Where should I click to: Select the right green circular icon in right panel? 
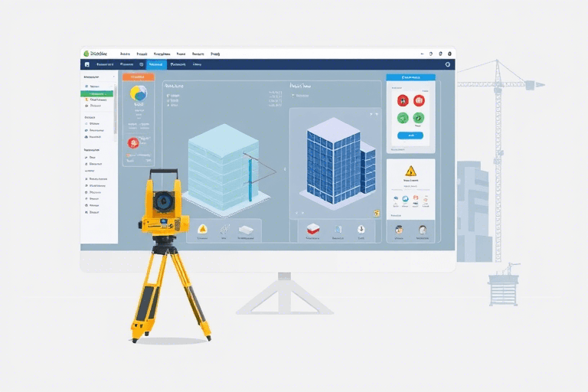[x=419, y=118]
